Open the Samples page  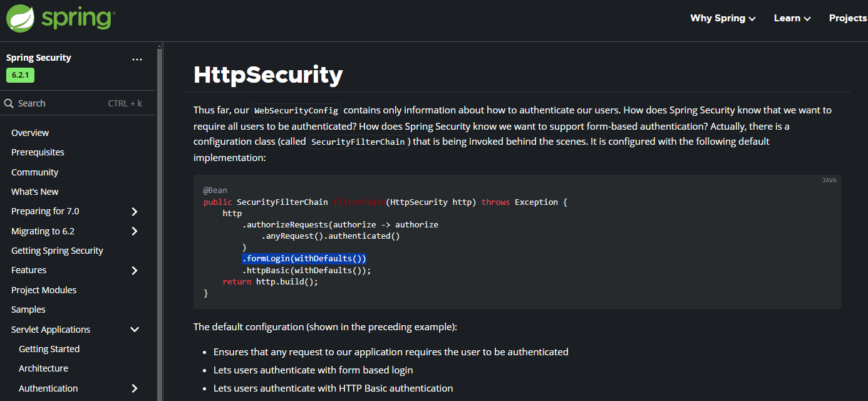pyautogui.click(x=28, y=310)
